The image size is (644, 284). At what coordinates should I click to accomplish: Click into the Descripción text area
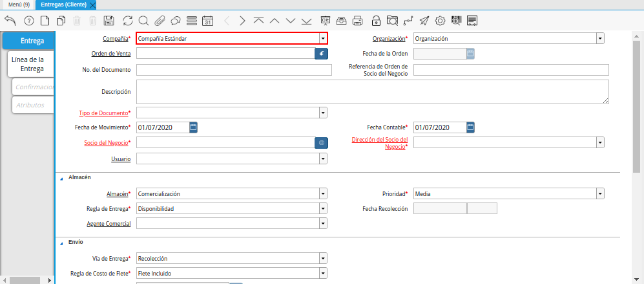point(372,91)
